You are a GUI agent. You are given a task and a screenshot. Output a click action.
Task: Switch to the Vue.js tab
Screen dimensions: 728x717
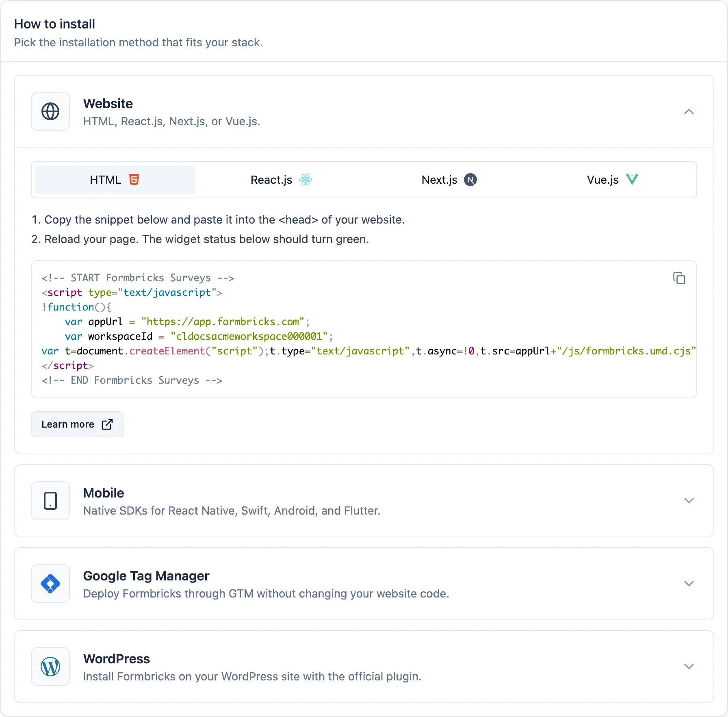point(613,180)
